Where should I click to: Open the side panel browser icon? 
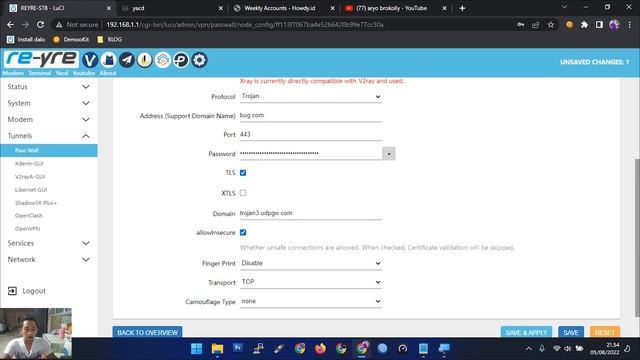[599, 24]
